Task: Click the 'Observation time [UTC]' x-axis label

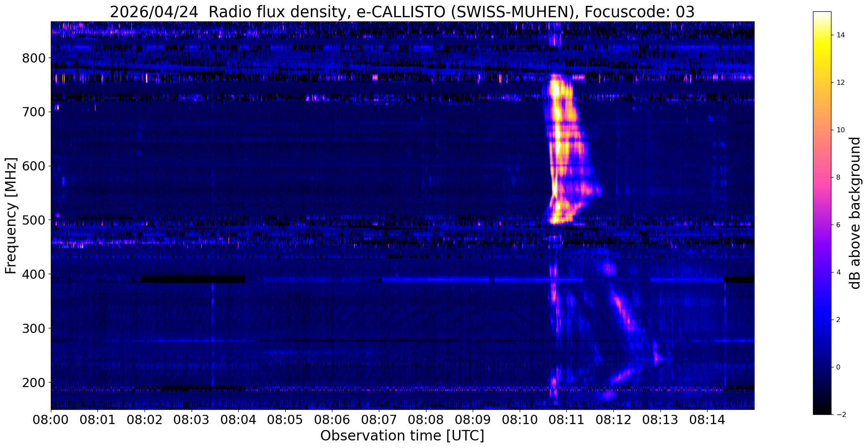Action: pos(402,436)
